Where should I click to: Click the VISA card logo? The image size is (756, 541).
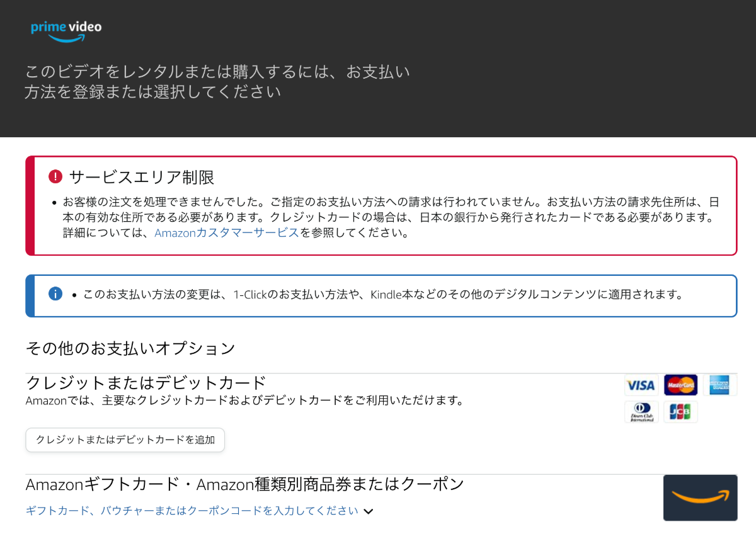[641, 385]
